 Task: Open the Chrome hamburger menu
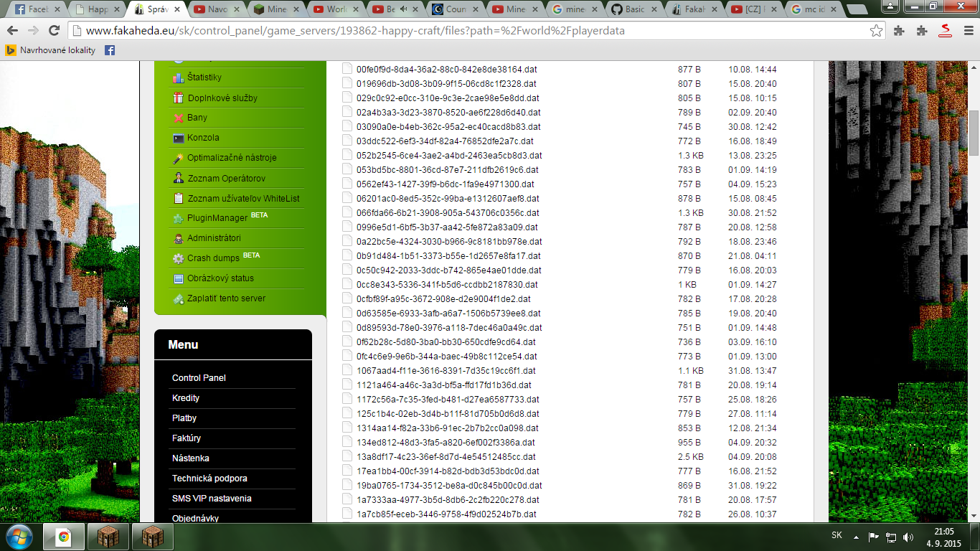pos(966,31)
